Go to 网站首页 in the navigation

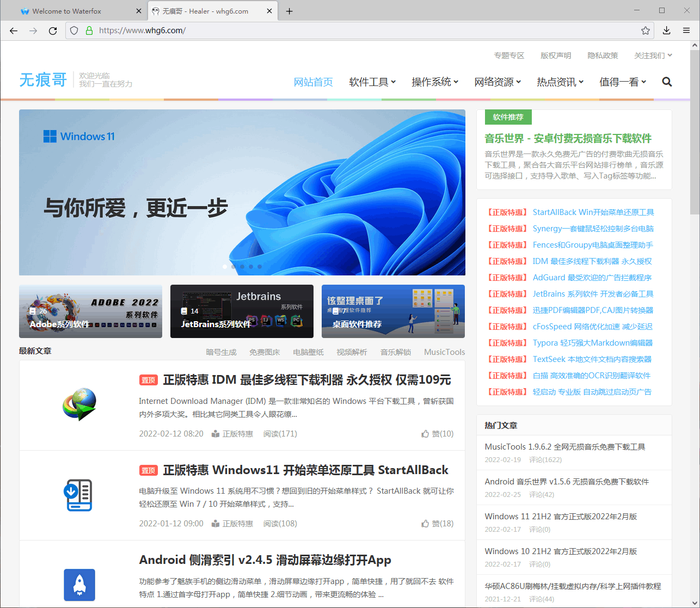313,82
